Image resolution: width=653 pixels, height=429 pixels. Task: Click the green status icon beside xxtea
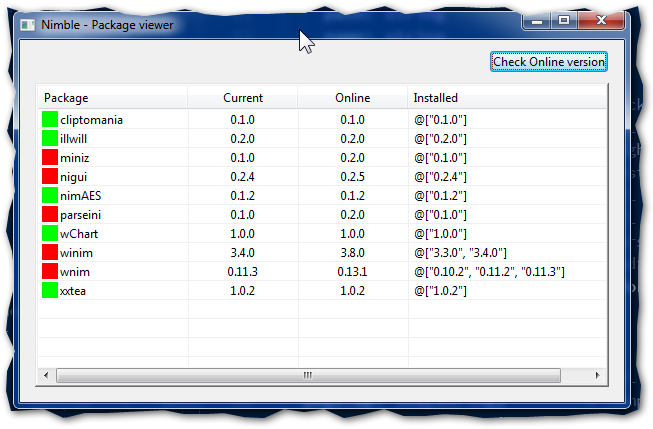tap(49, 291)
